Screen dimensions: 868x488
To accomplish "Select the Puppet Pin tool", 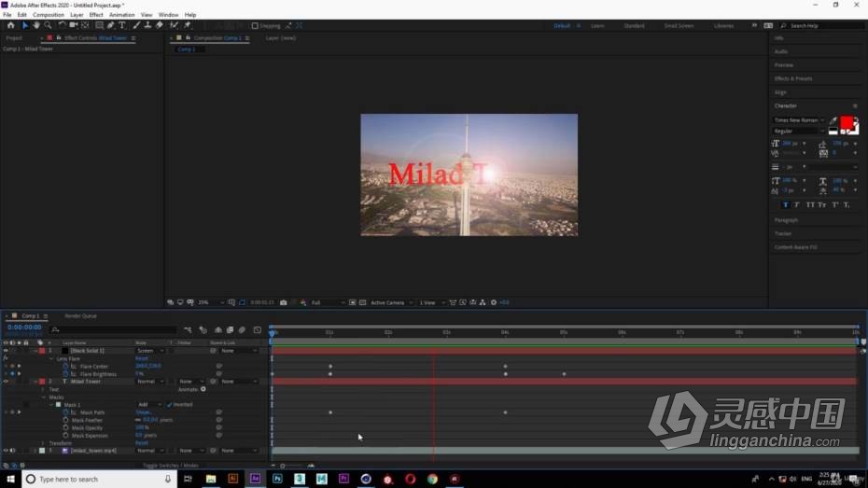I will 188,25.
